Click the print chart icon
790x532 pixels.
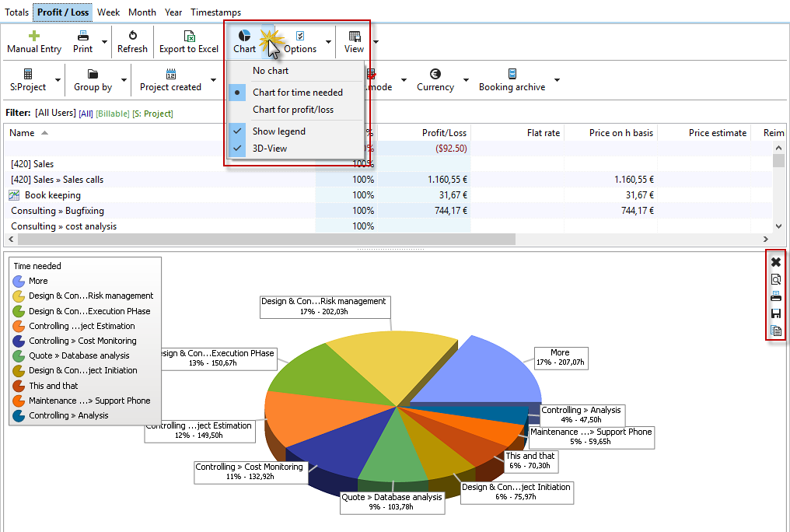[x=775, y=296]
